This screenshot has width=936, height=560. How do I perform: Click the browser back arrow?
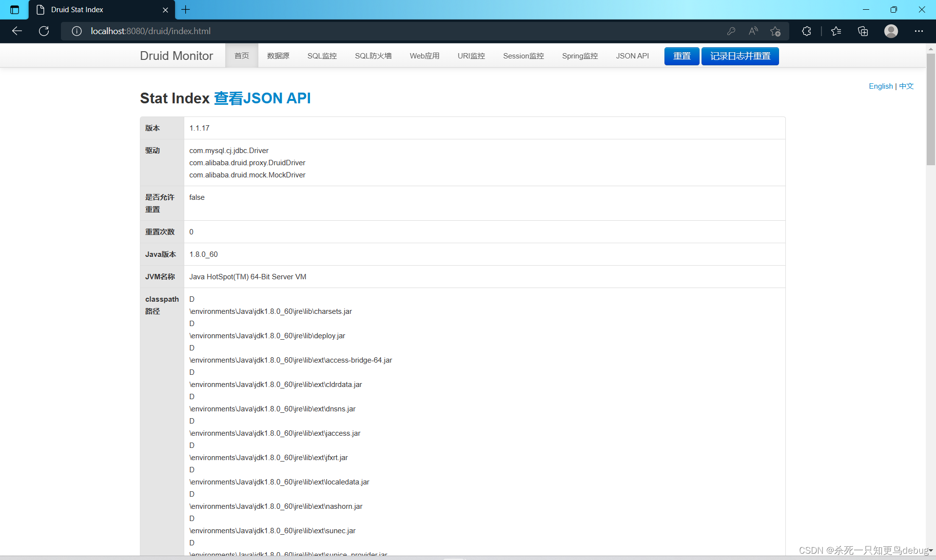(x=17, y=31)
